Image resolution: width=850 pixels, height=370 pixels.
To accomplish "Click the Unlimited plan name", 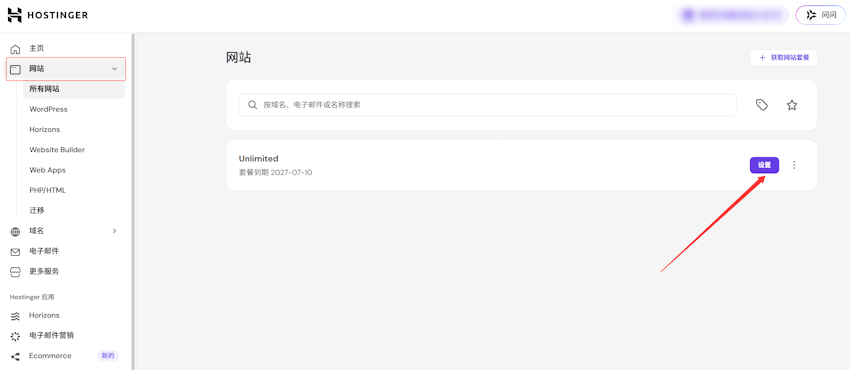I will click(x=259, y=159).
